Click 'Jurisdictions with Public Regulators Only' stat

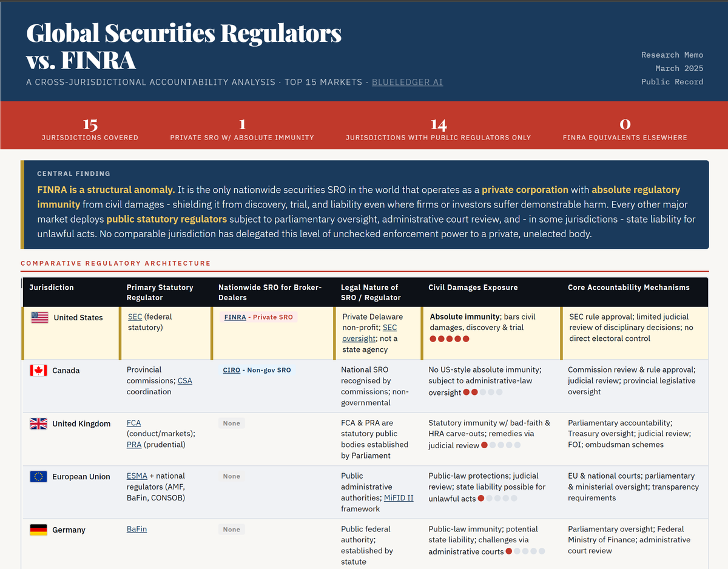438,130
